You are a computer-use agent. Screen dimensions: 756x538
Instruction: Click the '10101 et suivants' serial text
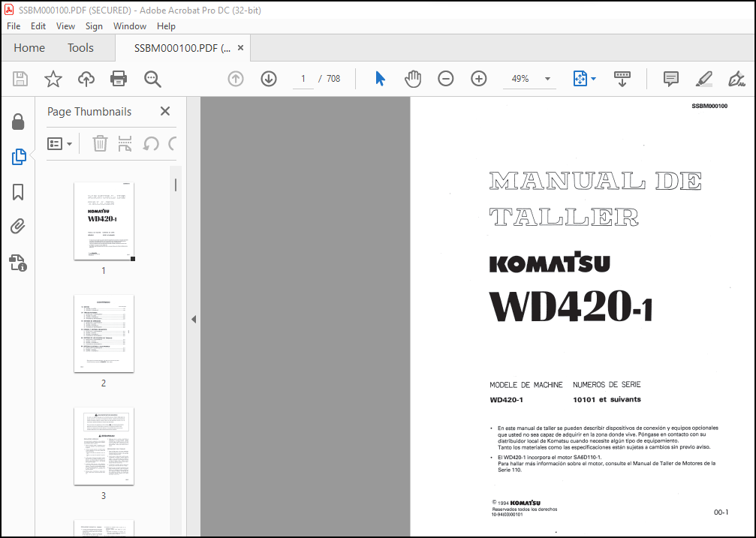[x=607, y=399]
